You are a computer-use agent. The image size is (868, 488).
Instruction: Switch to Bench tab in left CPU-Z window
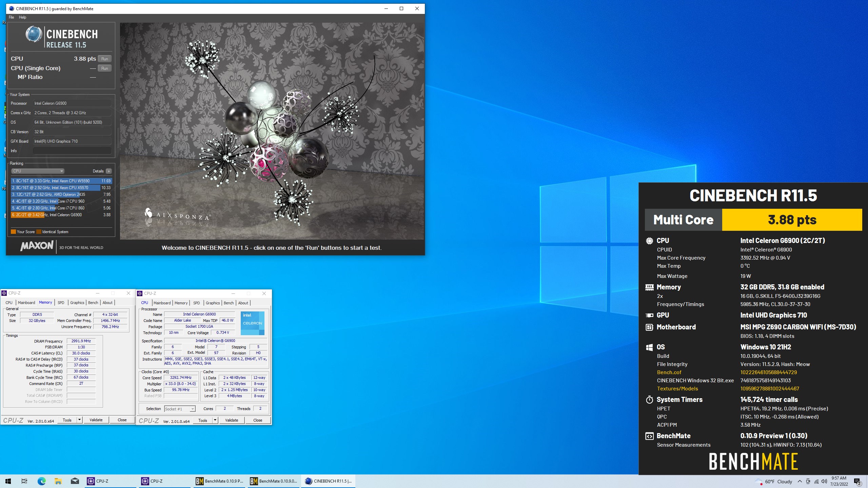93,303
